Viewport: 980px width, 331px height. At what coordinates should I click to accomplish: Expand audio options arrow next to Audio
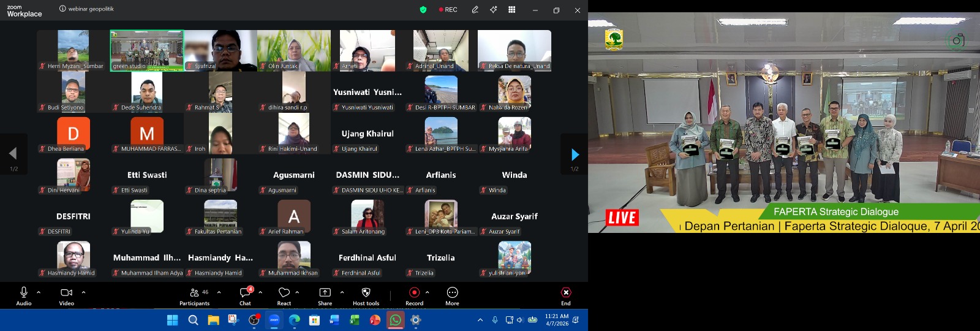(39, 292)
